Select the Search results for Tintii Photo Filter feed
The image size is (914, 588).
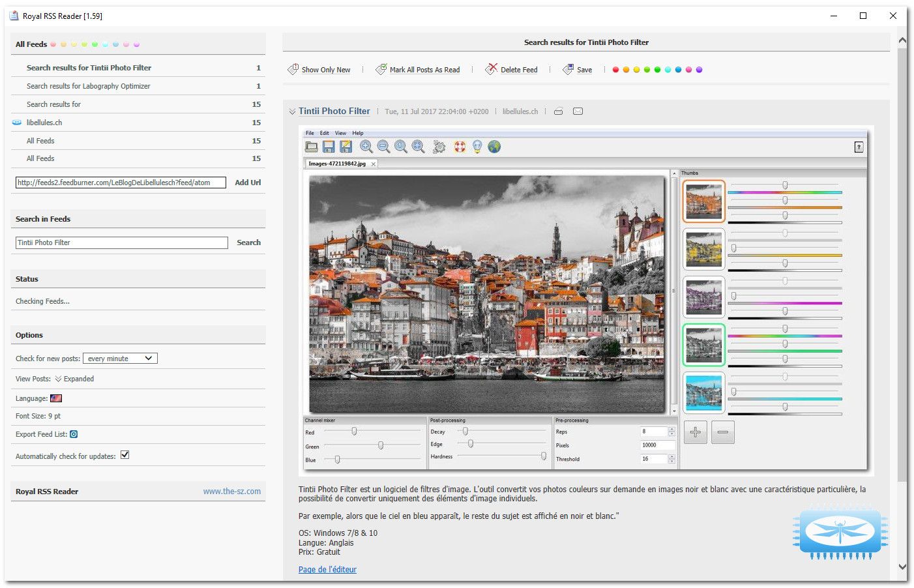138,68
